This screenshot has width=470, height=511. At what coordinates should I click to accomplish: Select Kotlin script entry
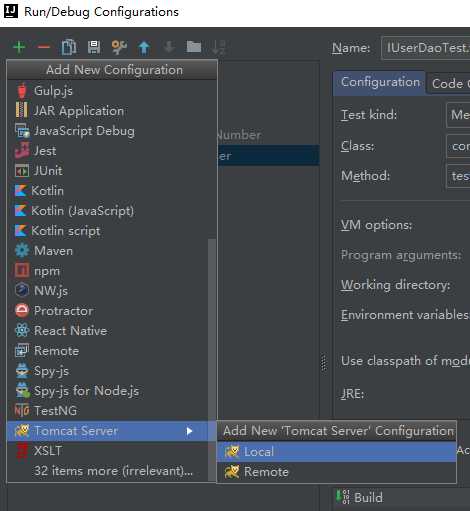[112, 231]
